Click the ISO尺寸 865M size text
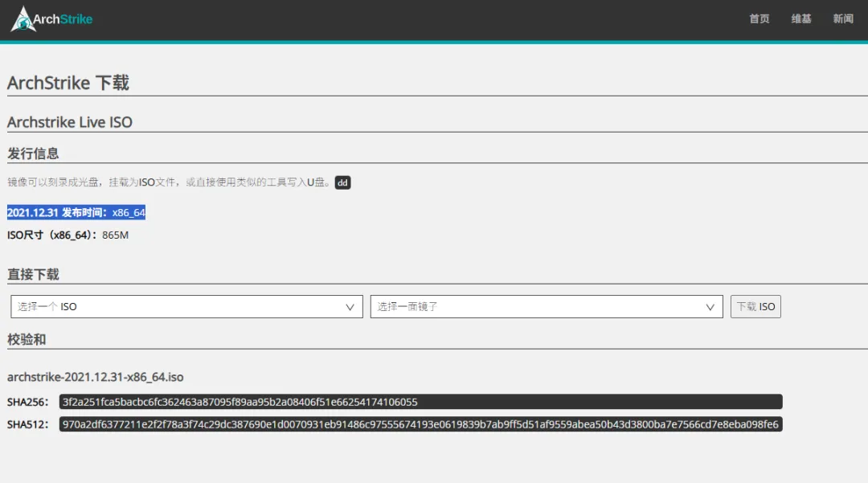Screen dimensions: 868x483 coord(68,235)
